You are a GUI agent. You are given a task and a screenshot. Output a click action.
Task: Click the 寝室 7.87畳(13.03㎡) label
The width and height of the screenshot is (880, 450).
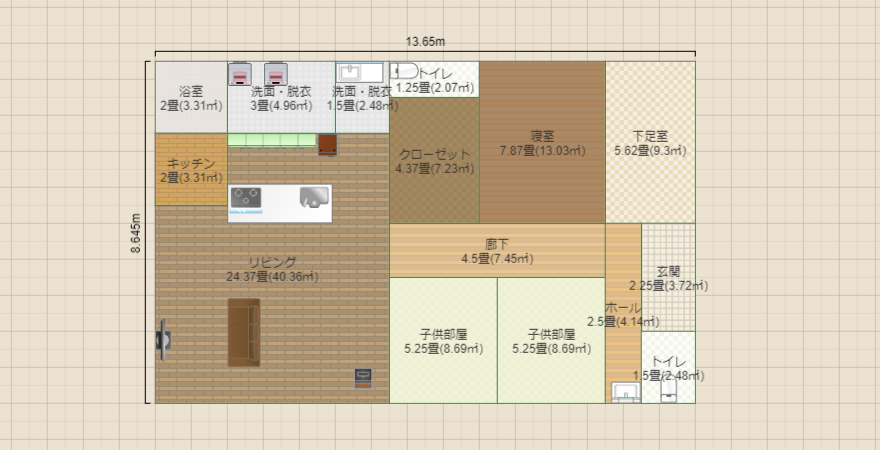[x=543, y=143]
